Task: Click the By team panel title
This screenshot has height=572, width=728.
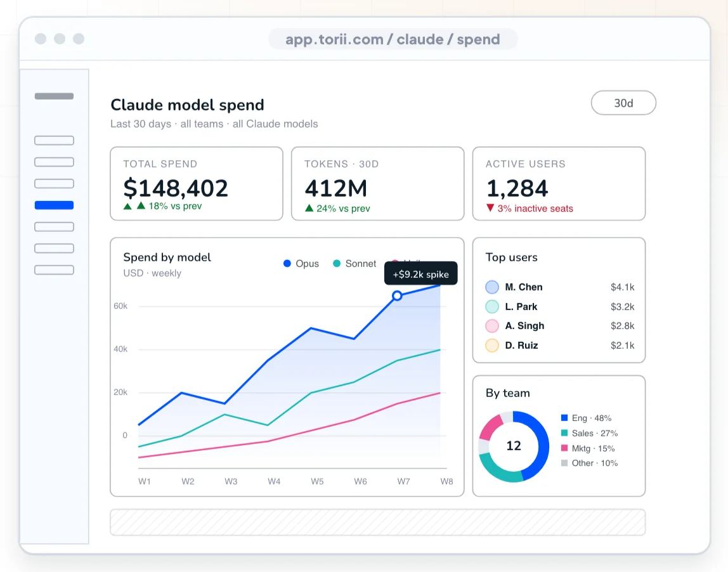Action: coord(507,393)
